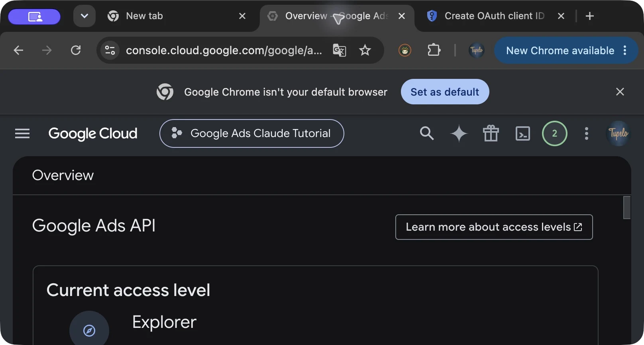Click the Chrome profile switcher pill button
The width and height of the screenshot is (644, 345).
tap(34, 16)
